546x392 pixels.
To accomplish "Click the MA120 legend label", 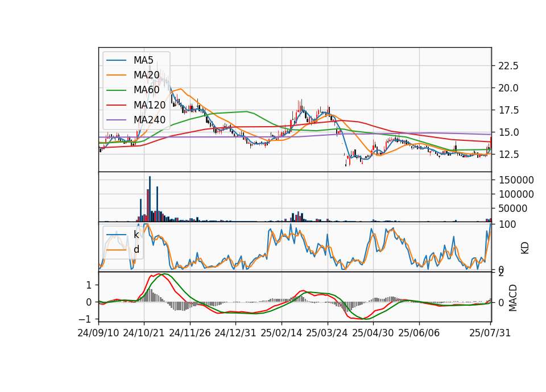I will pyautogui.click(x=150, y=105).
